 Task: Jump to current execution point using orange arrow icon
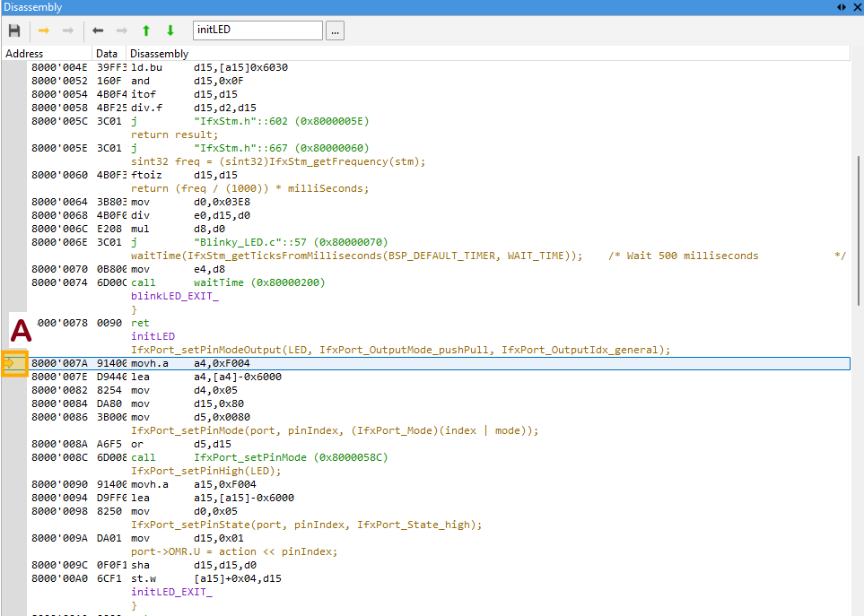(42, 30)
